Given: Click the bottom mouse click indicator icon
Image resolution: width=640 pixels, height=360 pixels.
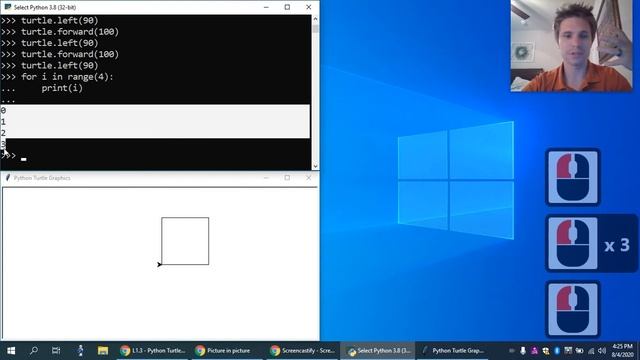Looking at the screenshot, I should pyautogui.click(x=573, y=309).
